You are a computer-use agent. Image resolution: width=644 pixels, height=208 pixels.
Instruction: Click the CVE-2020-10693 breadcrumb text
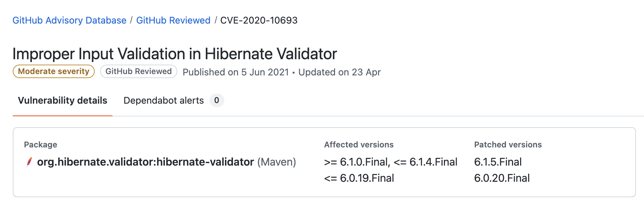pos(259,20)
